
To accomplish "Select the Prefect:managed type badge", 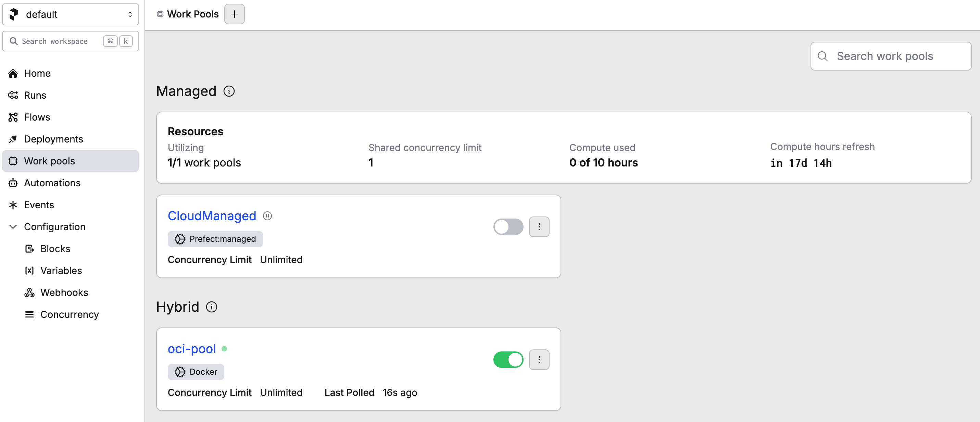I will (x=215, y=239).
